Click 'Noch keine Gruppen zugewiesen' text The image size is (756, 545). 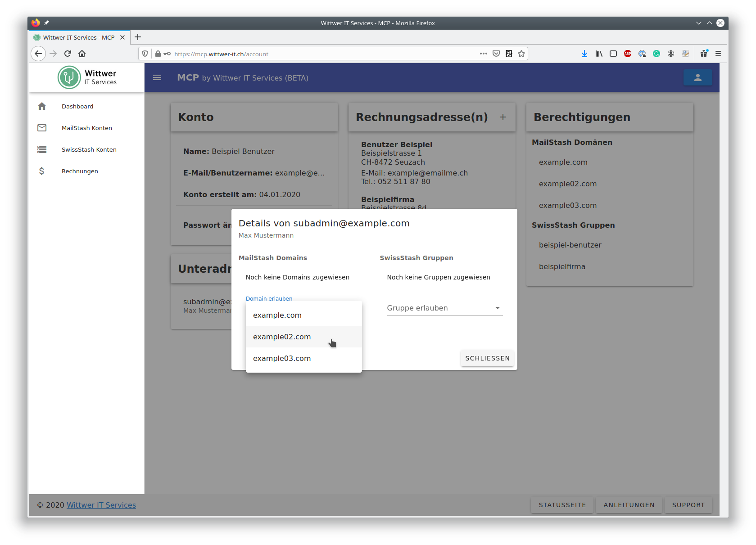(439, 277)
